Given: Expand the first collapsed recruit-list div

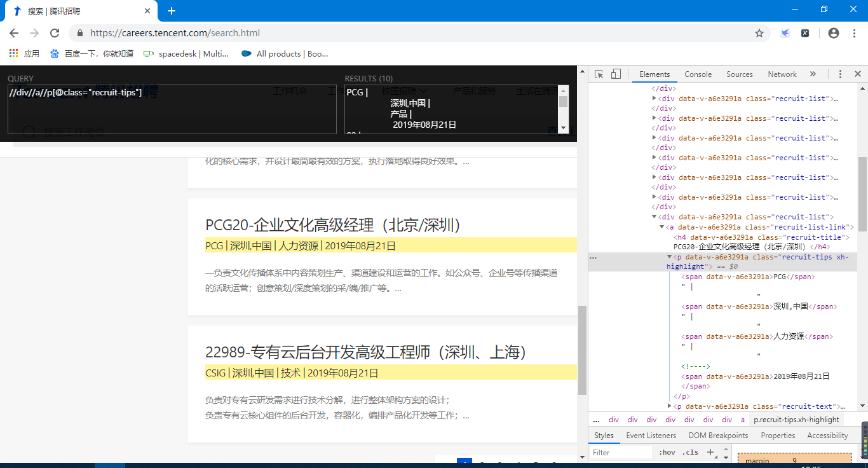Looking at the screenshot, I should click(x=654, y=99).
